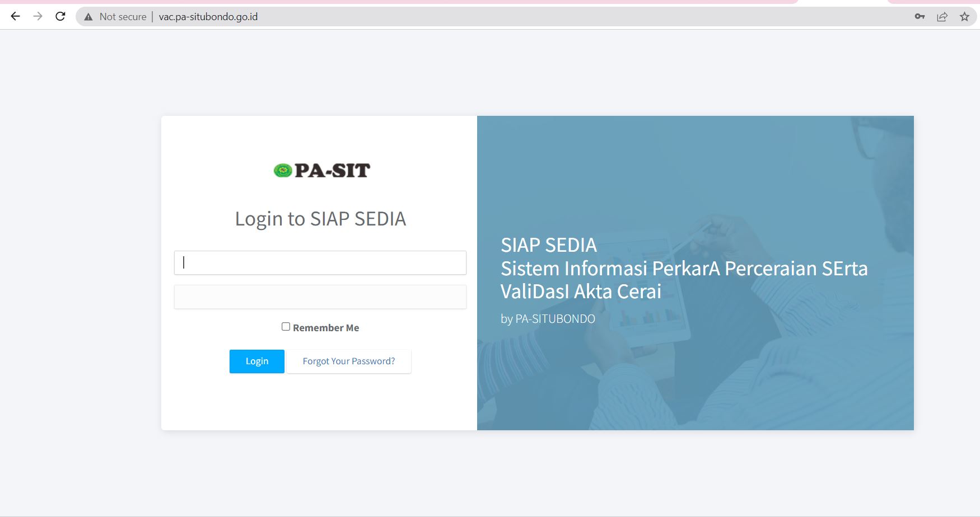
Task: Open the Not secure site warning
Action: (115, 17)
